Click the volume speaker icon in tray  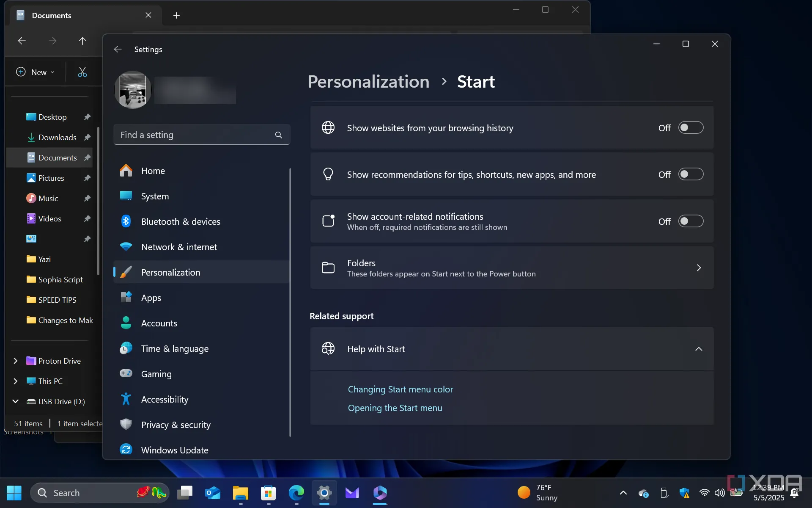tap(719, 493)
